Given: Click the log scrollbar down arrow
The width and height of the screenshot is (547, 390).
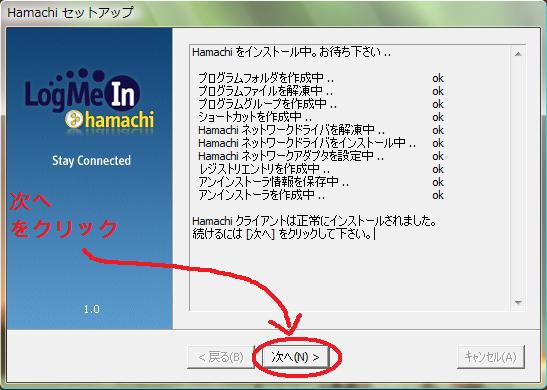Looking at the screenshot, I should (x=518, y=302).
